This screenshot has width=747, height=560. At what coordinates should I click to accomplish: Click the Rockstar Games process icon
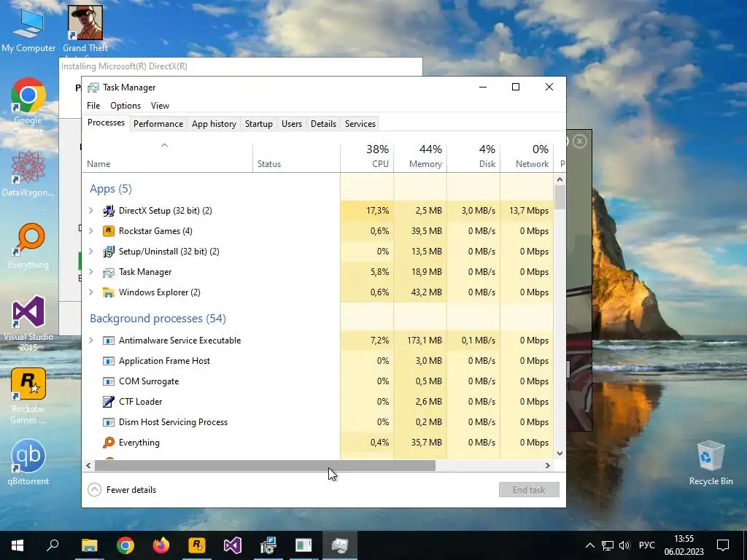(109, 231)
